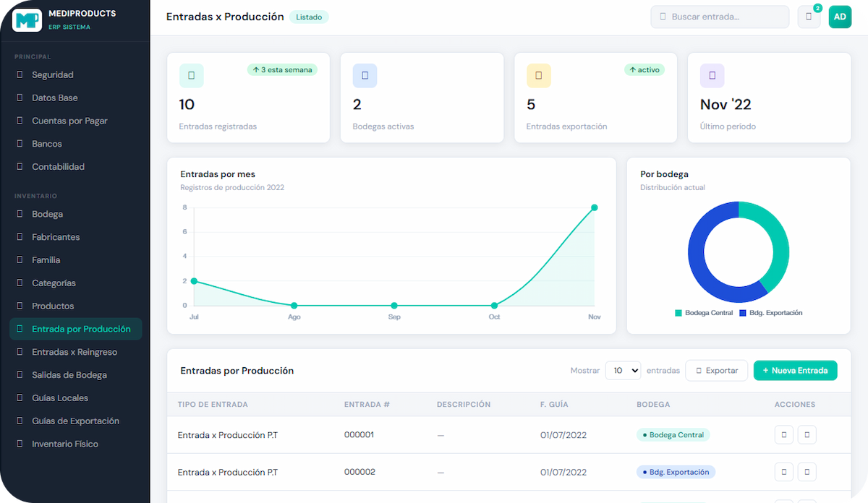Go to Entradas x Reingreso
This screenshot has width=868, height=503.
(76, 352)
